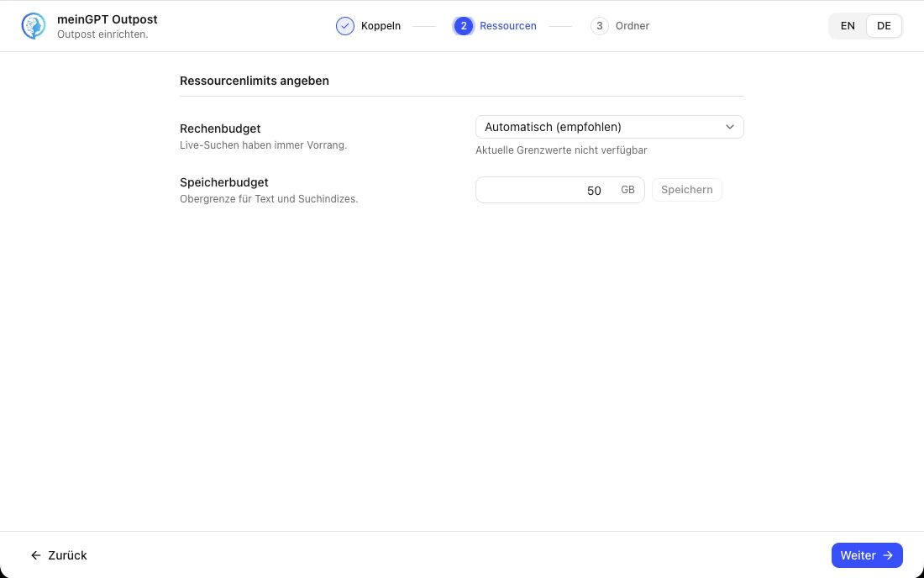Go back with the Zurück button
This screenshot has height=578, width=924.
pos(59,555)
